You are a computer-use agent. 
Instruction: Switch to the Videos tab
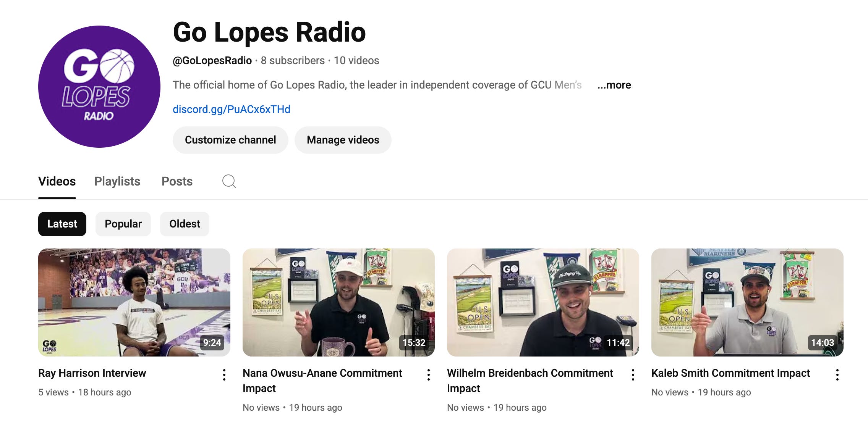57,181
